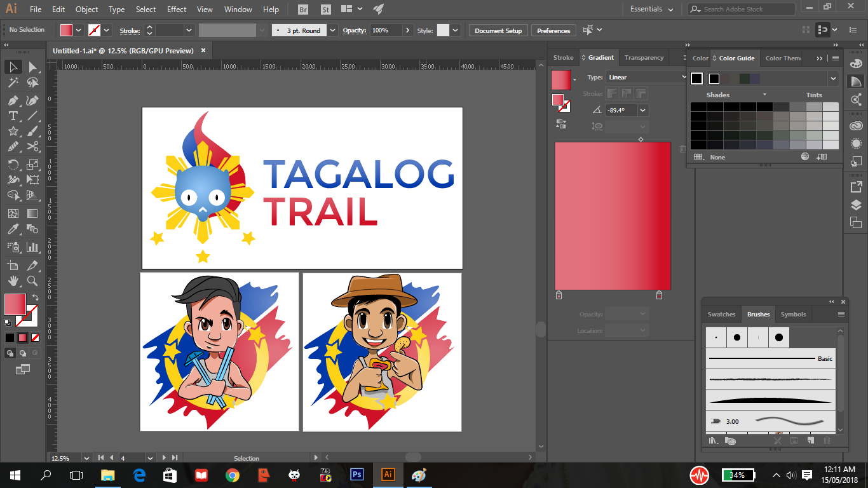
Task: Select the Lasso tool
Action: pos(32,83)
